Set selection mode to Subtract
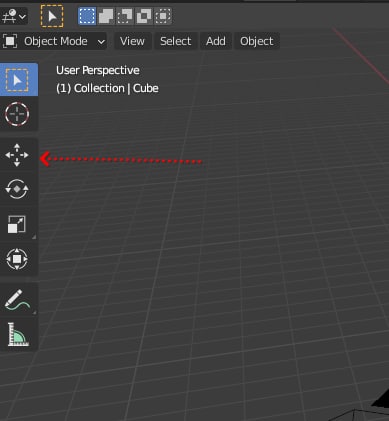389x421 pixels. pos(125,16)
